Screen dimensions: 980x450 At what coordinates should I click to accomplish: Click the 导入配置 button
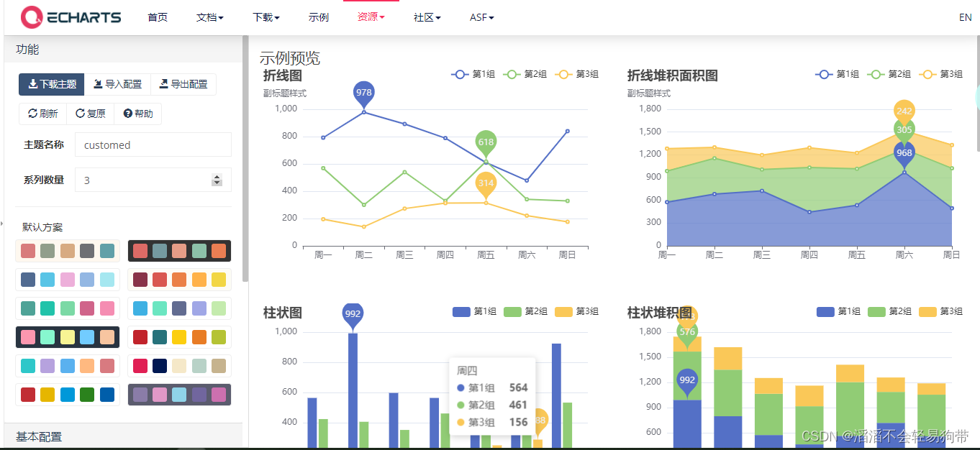117,84
